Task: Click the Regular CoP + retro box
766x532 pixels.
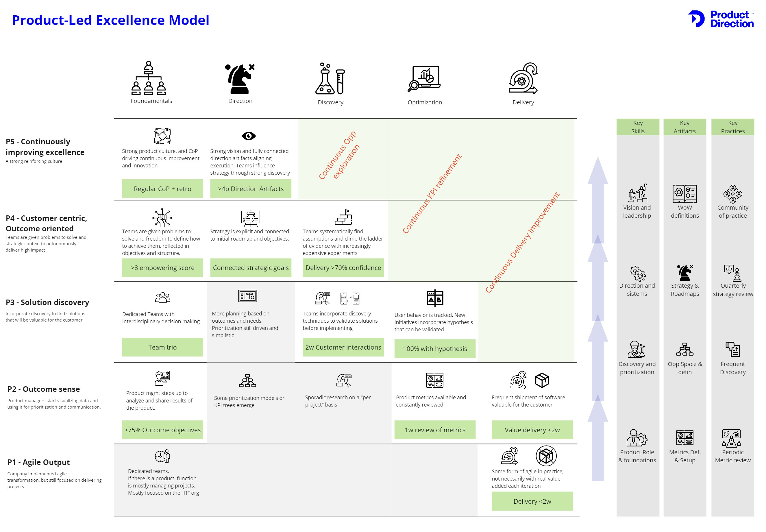Action: click(x=162, y=189)
